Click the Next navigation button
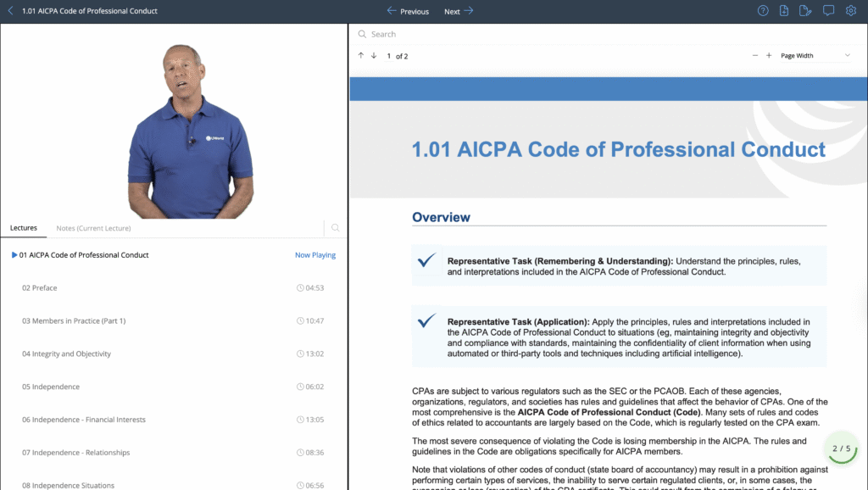 pyautogui.click(x=453, y=11)
